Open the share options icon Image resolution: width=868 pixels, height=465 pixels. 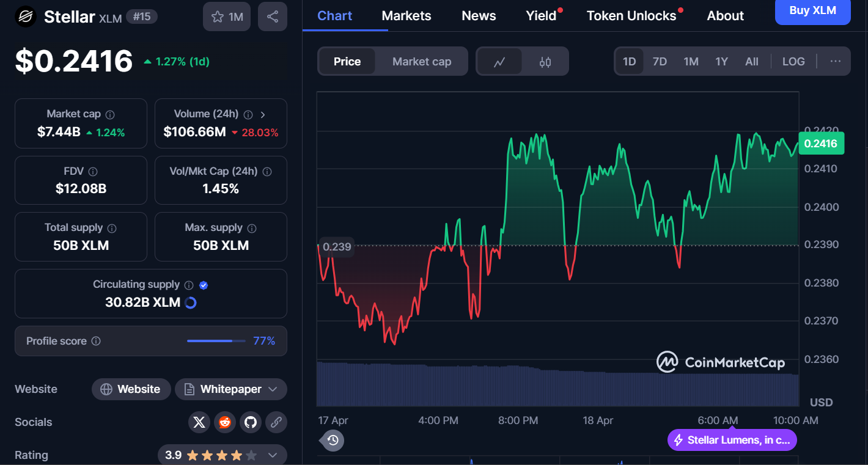click(273, 16)
